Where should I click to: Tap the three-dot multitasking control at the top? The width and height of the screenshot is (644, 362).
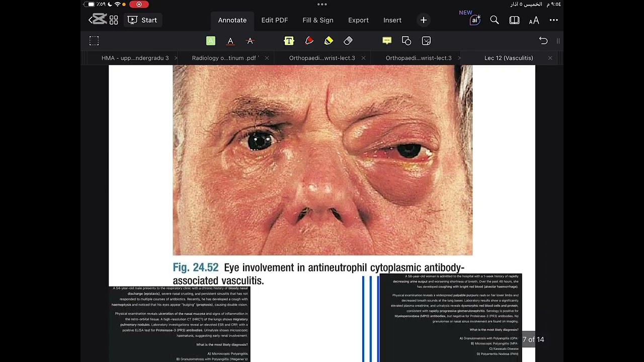[322, 4]
